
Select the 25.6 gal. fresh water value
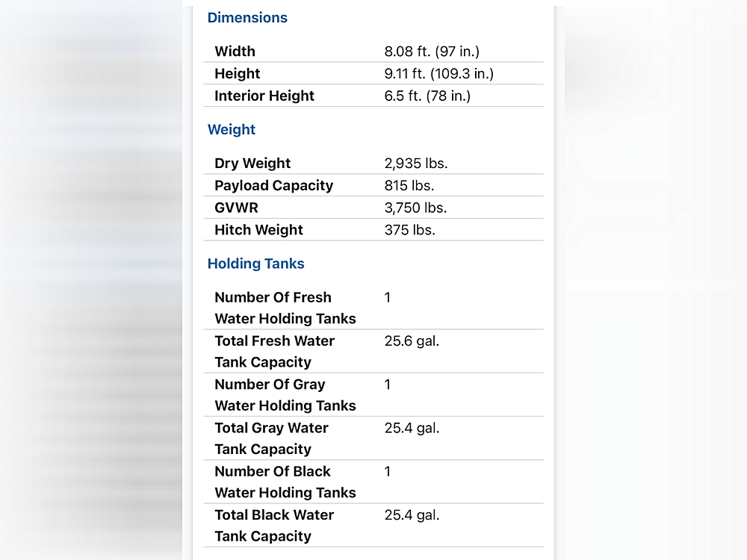pos(412,341)
